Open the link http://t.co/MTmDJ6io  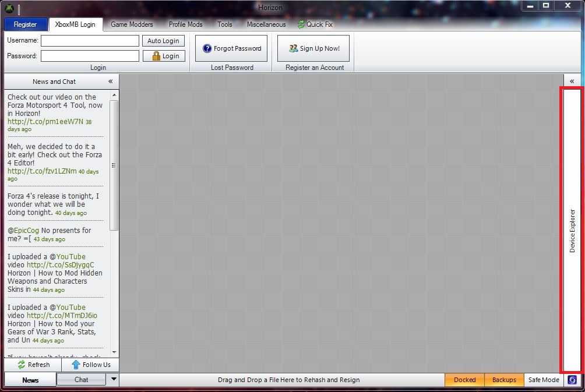[62, 316]
